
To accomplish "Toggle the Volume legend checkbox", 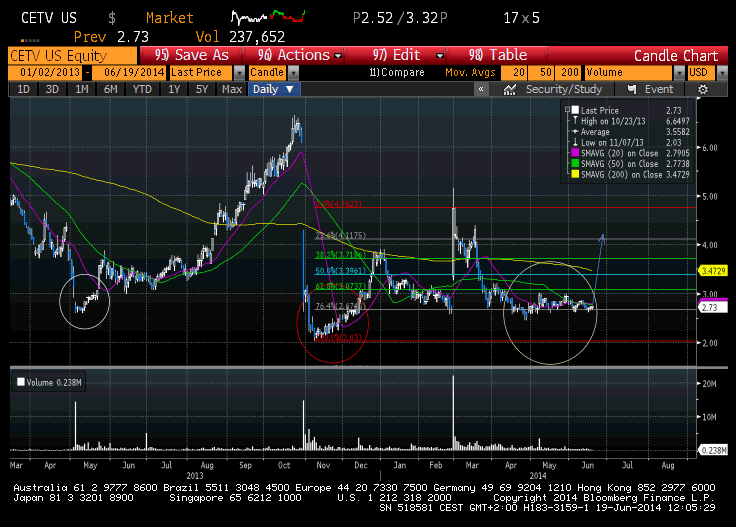I will (21, 382).
